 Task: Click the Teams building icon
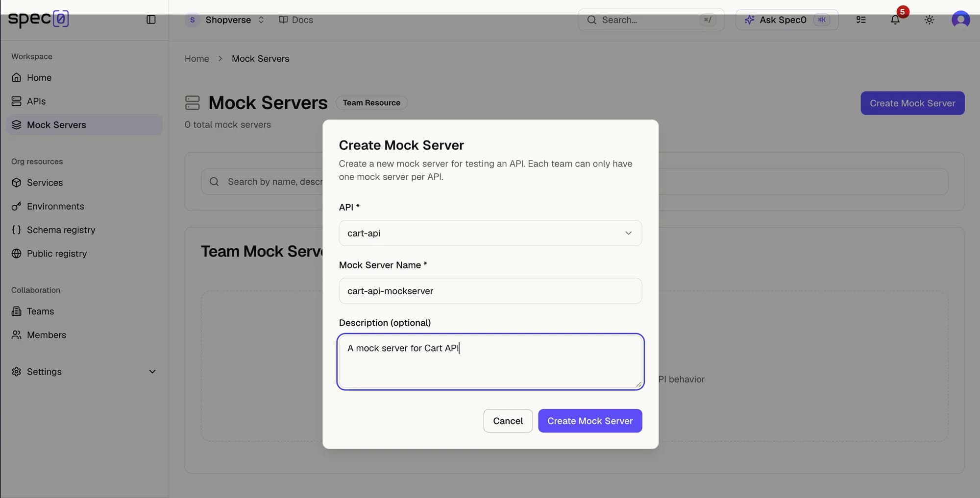pyautogui.click(x=16, y=311)
